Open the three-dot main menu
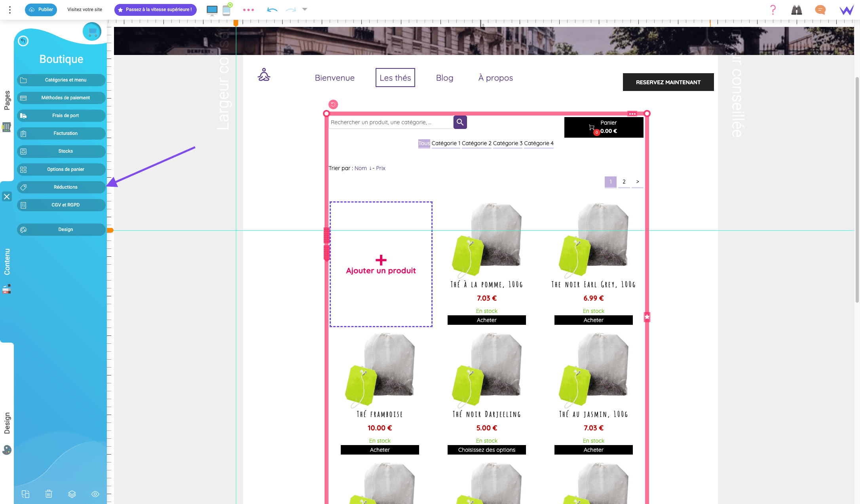 pyautogui.click(x=10, y=9)
